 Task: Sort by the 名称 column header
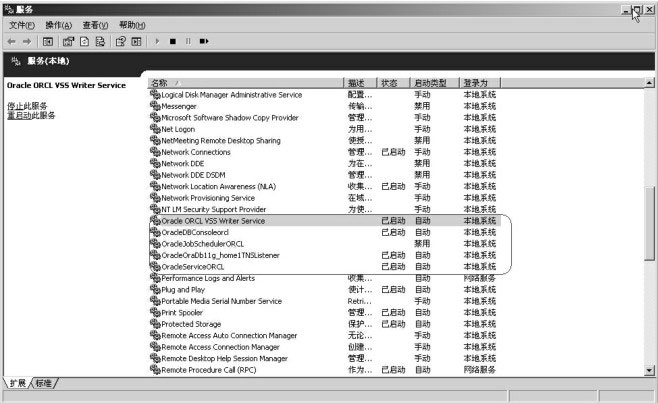tap(245, 83)
